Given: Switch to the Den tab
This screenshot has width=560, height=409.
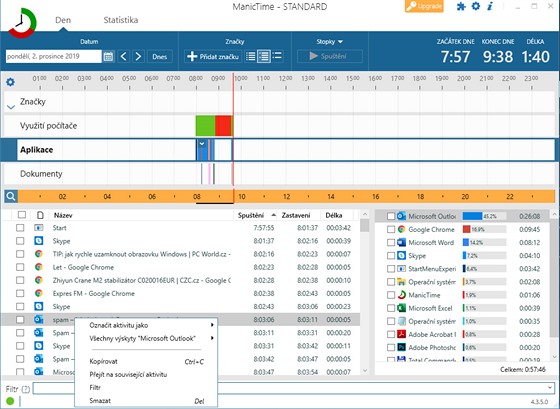Looking at the screenshot, I should pos(63,20).
